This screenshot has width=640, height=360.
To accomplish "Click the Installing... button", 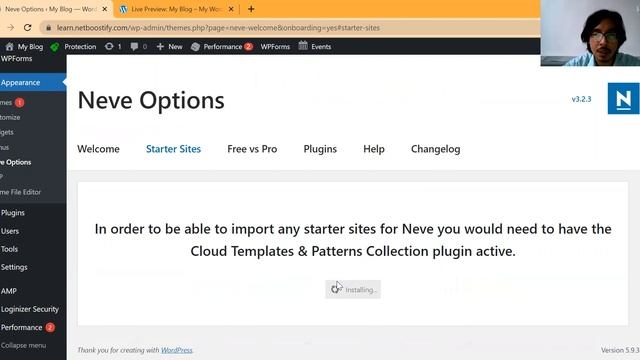I will [353, 289].
